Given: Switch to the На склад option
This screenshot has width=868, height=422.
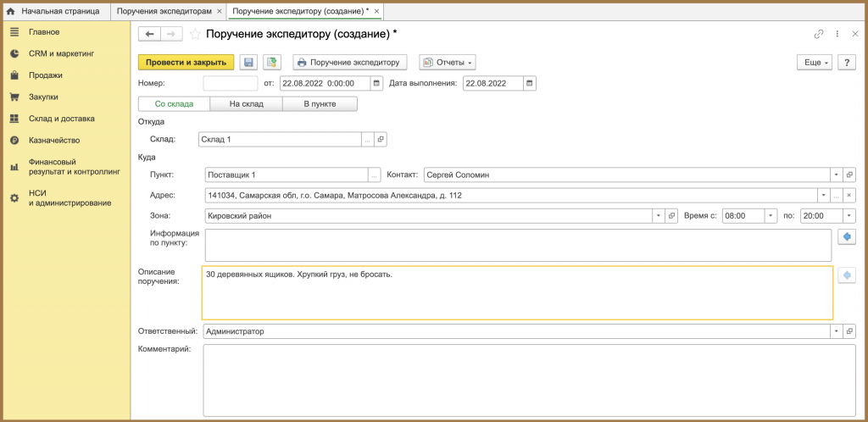Looking at the screenshot, I should [x=247, y=104].
